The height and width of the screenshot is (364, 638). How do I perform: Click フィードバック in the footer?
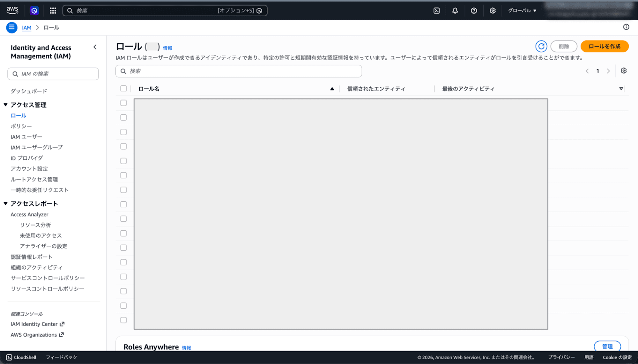point(61,357)
